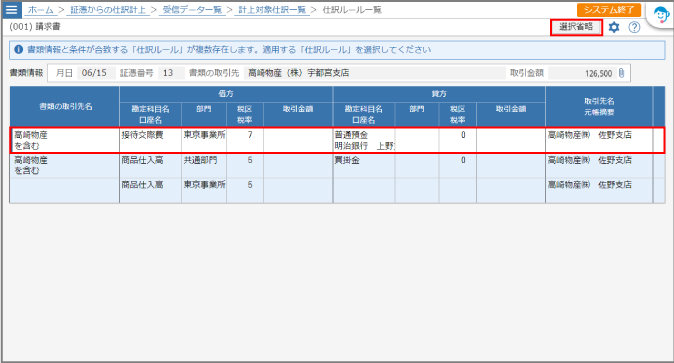Click 書類の取引先 field 高崎物産（株）宇都宮支店
The width and height of the screenshot is (674, 363).
click(x=374, y=73)
